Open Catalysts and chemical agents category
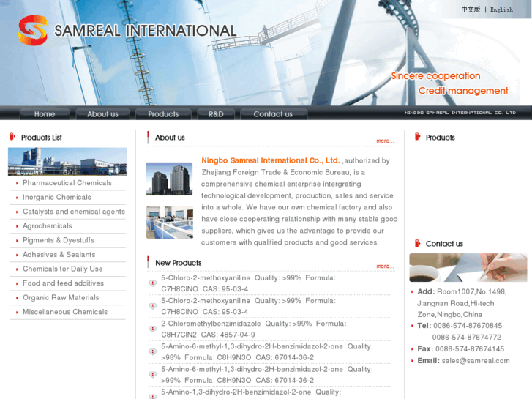Screen dimensions: 532x399 coord(74,212)
